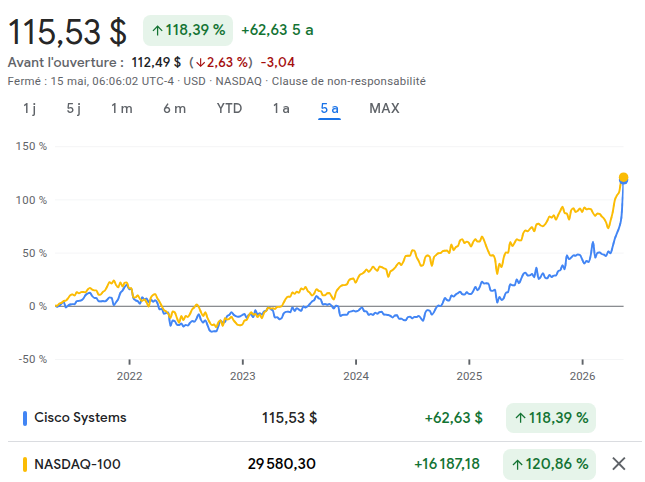Open the Clause de non-responsabilité link
Viewport: 645px width, 482px height.
tap(348, 81)
